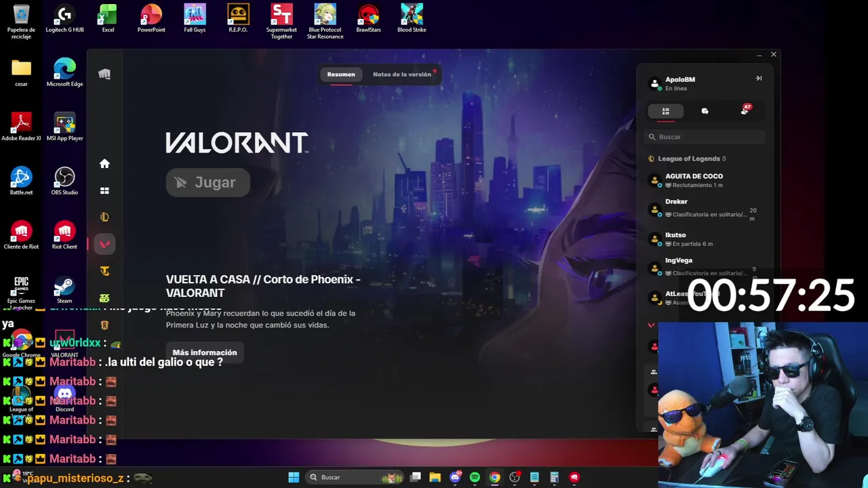868x488 pixels.
Task: Launch the Battle.net desktop shortcut
Action: pos(21,182)
